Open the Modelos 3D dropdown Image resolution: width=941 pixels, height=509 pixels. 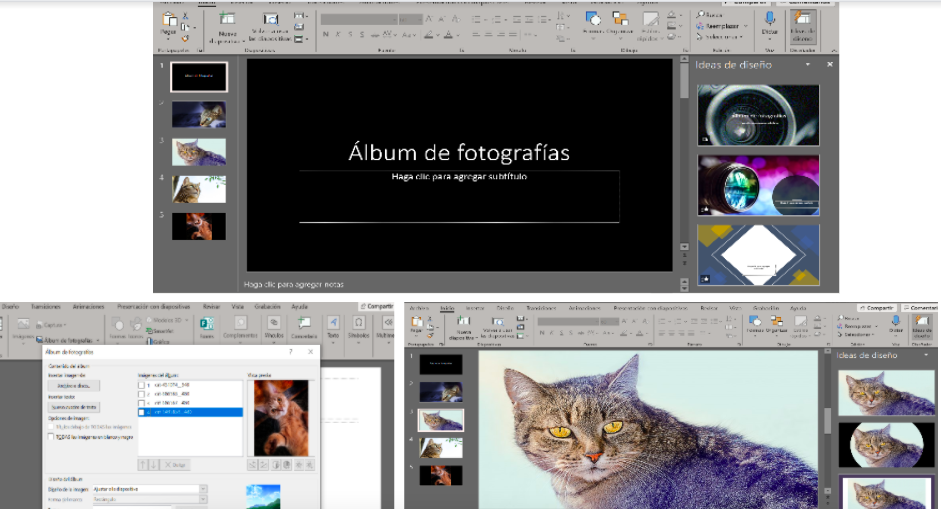187,321
